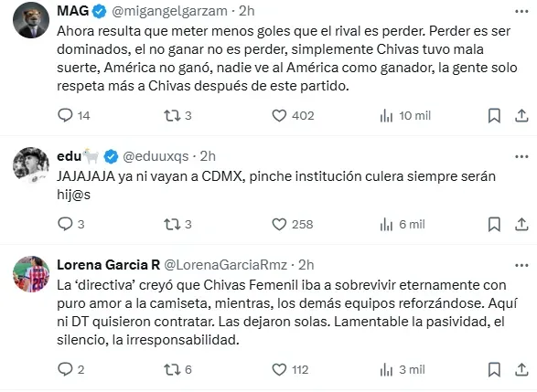Open more options on Lorena Garcia's tweet
Image resolution: width=537 pixels, height=392 pixels.
[x=521, y=265]
